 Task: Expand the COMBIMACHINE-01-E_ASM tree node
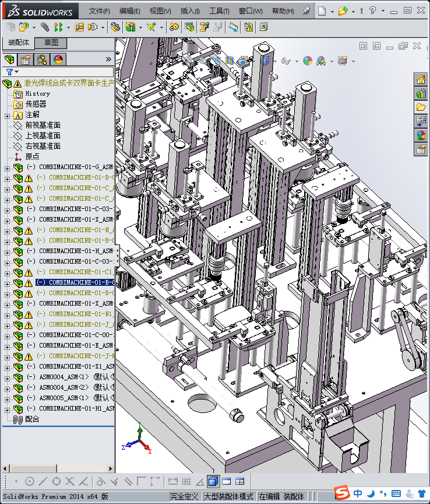pos(7,347)
